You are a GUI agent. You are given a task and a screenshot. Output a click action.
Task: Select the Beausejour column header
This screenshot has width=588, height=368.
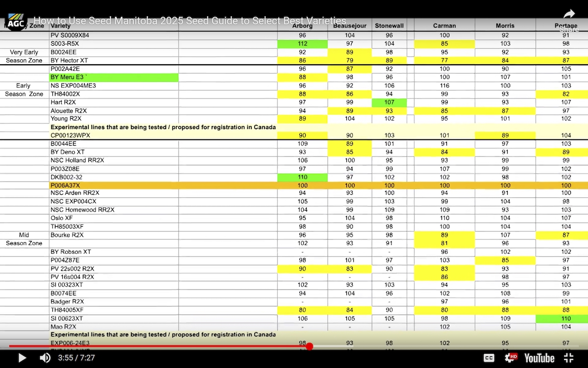pyautogui.click(x=350, y=26)
